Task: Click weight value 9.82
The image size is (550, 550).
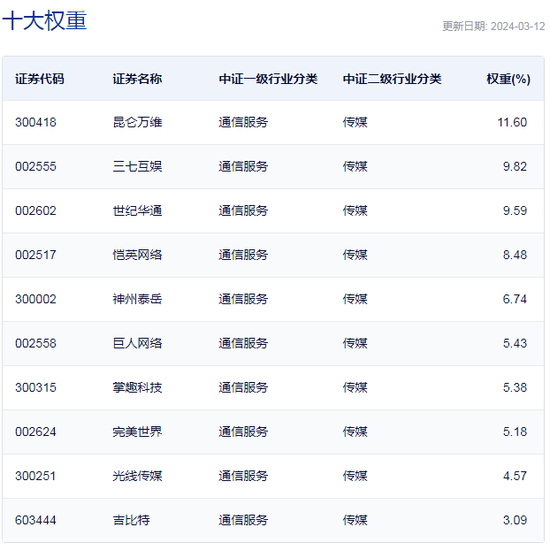Action: coord(515,167)
